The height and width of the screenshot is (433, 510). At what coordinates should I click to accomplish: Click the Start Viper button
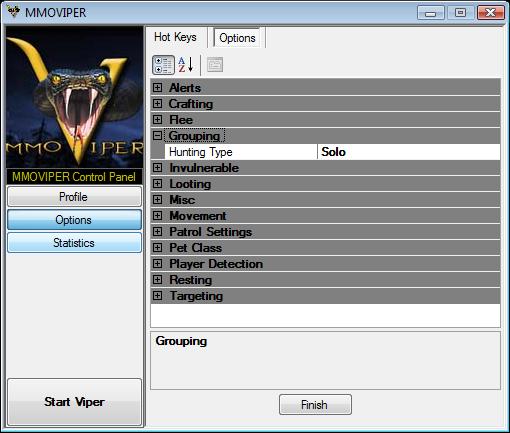(74, 402)
